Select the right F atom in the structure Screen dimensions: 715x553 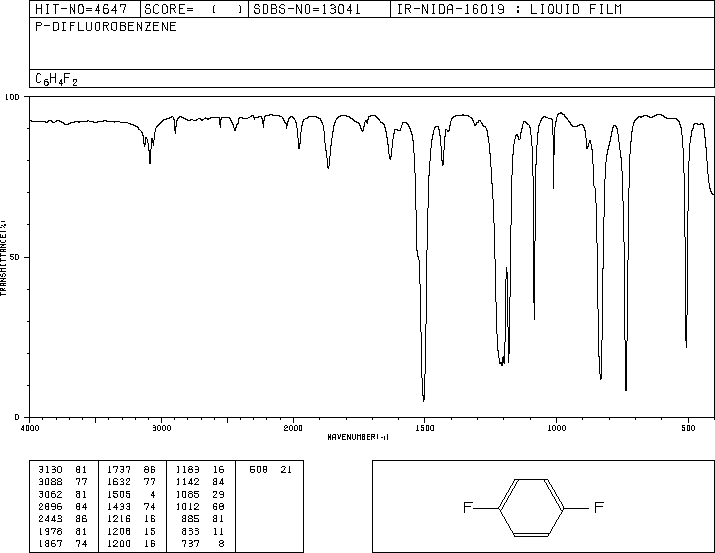coord(599,507)
